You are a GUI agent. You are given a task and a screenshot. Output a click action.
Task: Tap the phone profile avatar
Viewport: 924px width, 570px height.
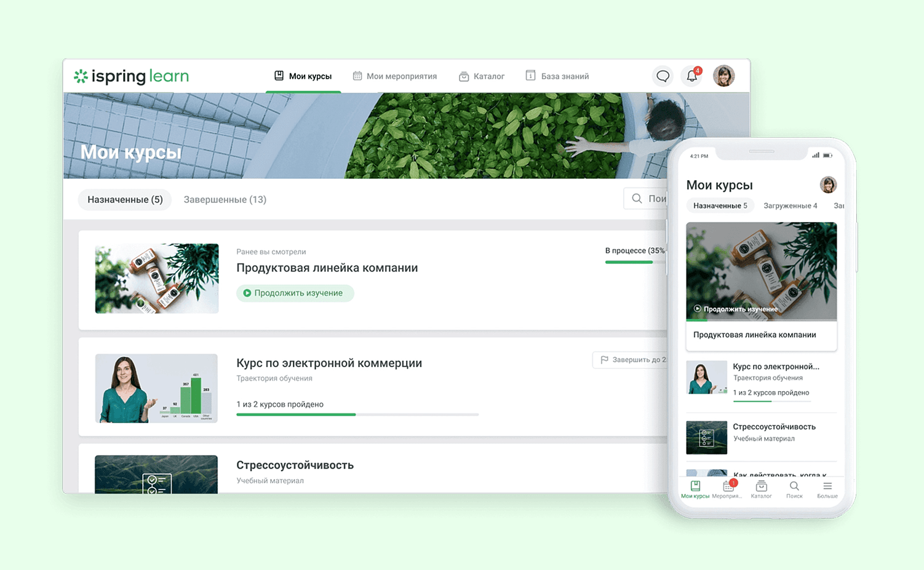click(x=828, y=184)
